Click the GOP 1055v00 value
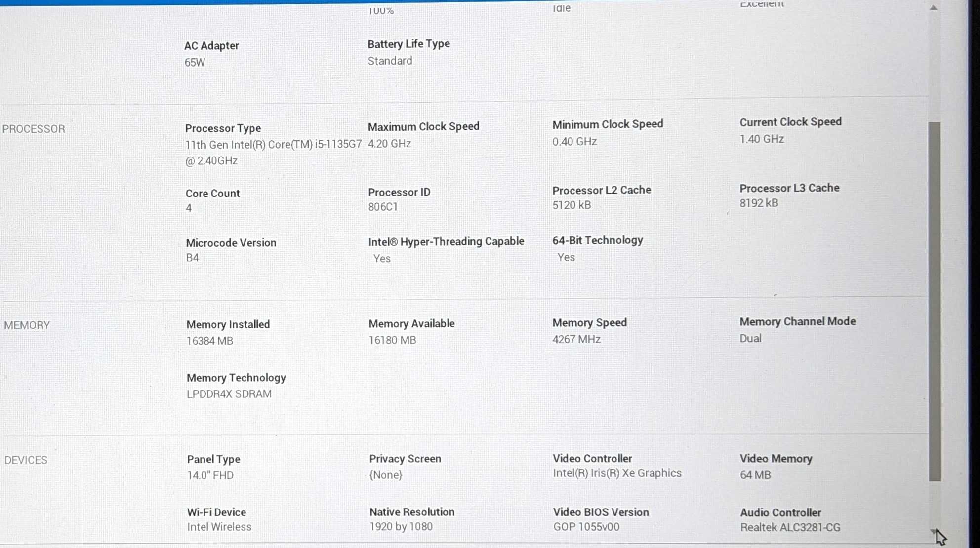The image size is (980, 548). (x=586, y=527)
